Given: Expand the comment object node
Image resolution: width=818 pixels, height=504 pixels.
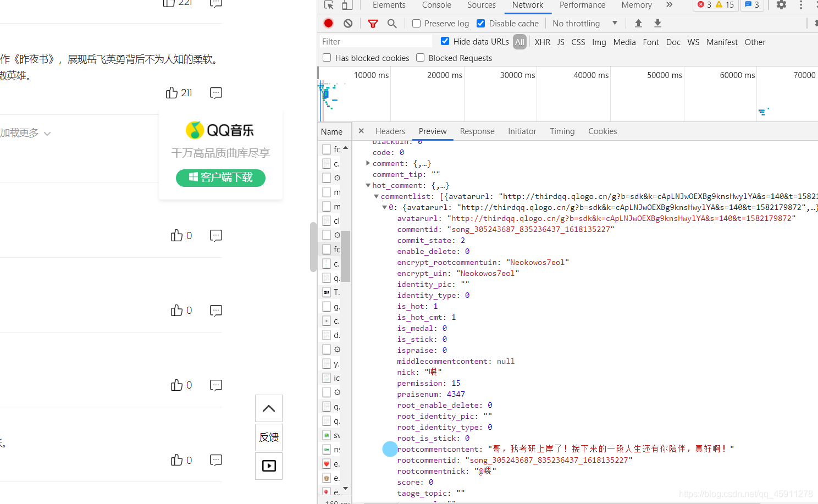Looking at the screenshot, I should click(368, 163).
